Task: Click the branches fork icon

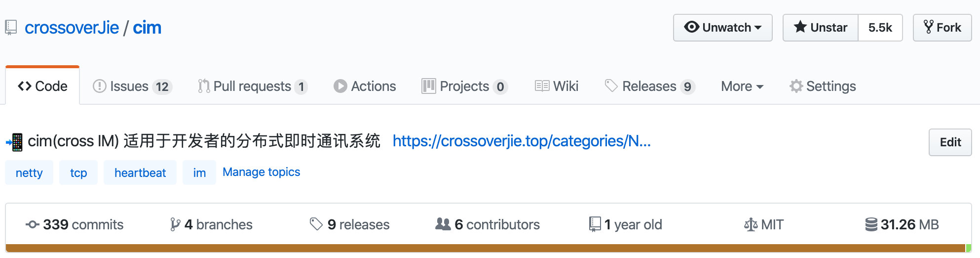Action: pyautogui.click(x=175, y=224)
